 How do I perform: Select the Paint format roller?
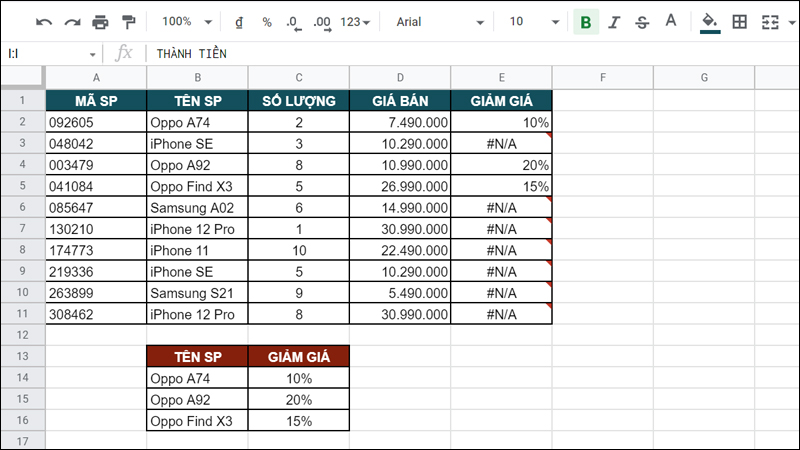[x=128, y=22]
